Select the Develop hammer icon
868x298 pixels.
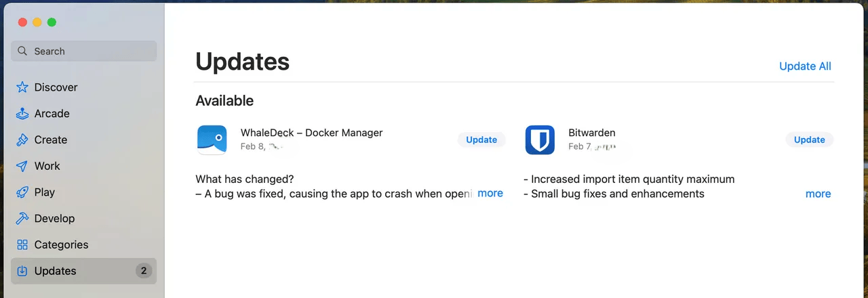coord(22,219)
